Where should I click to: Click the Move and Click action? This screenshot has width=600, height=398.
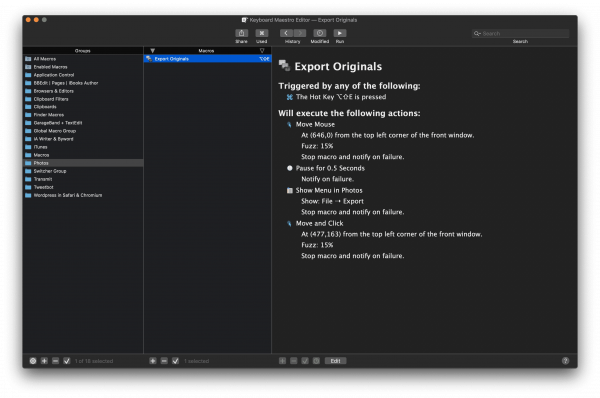(x=320, y=223)
